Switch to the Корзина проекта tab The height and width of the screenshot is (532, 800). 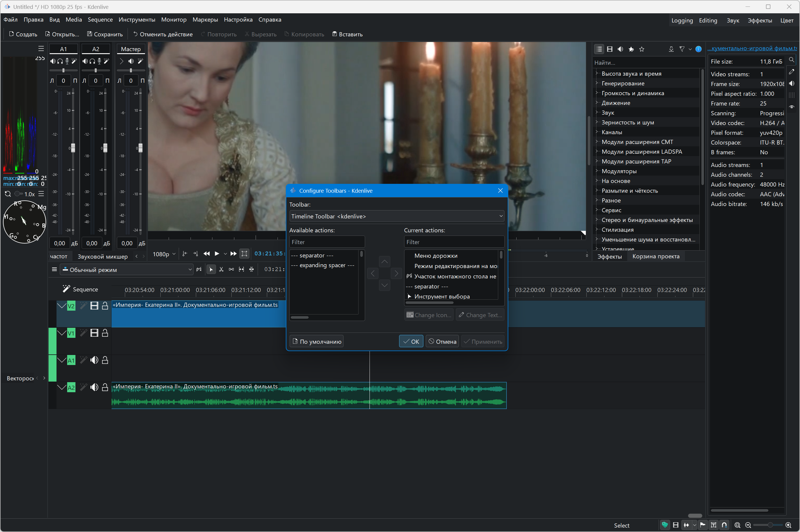(x=655, y=257)
